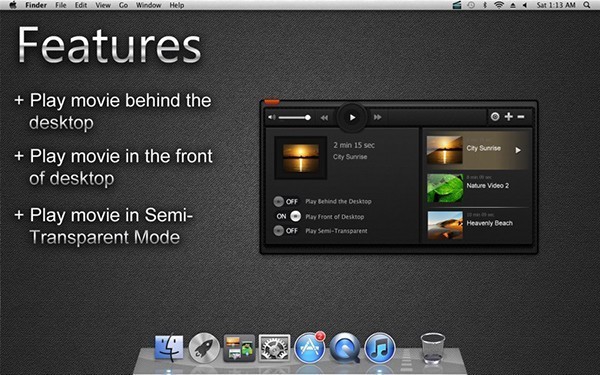This screenshot has height=375, width=600.
Task: Adjust the volume slider knob
Action: pos(308,117)
